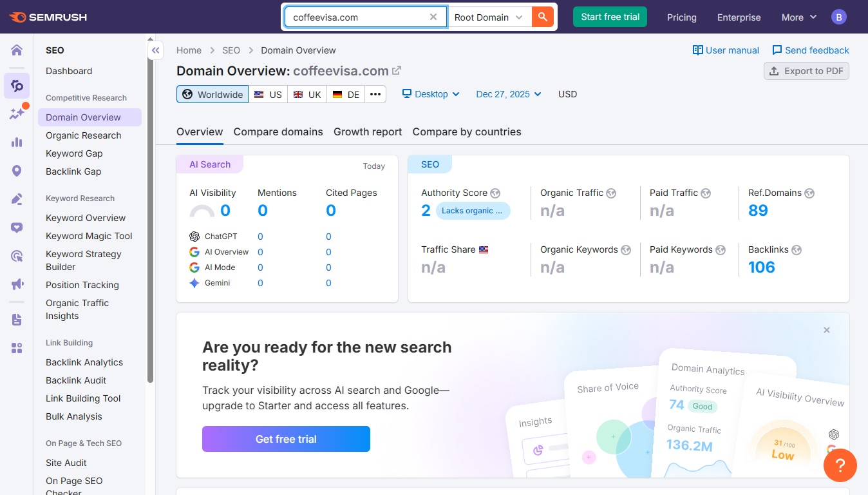This screenshot has width=868, height=495.
Task: Select the Worldwide database toggle
Action: [212, 95]
